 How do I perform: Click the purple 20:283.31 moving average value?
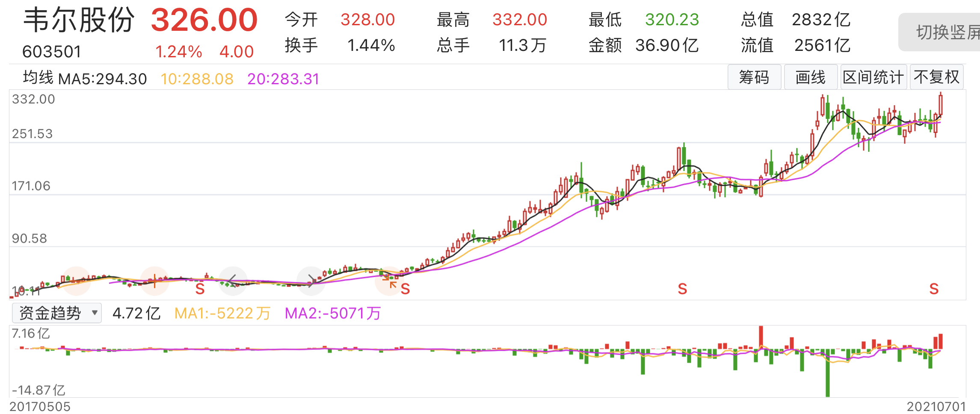(284, 79)
